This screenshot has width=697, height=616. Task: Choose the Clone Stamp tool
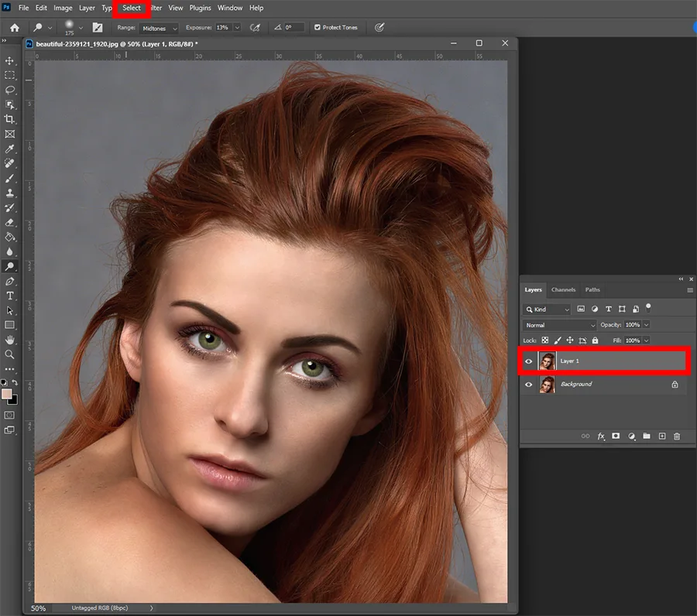point(10,193)
